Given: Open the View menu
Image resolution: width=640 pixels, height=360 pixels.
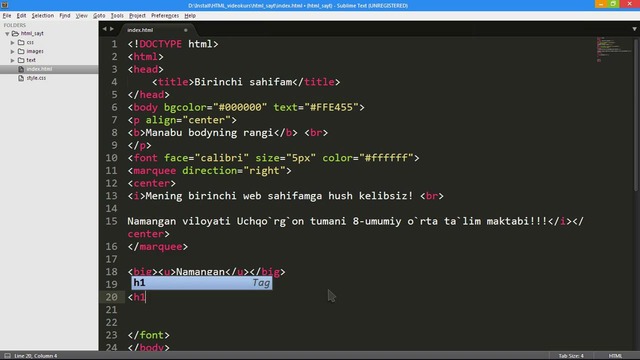Looking at the screenshot, I should [x=82, y=16].
